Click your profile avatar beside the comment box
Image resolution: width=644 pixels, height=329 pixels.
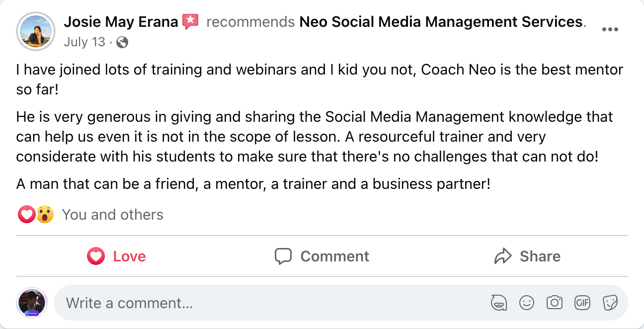32,303
